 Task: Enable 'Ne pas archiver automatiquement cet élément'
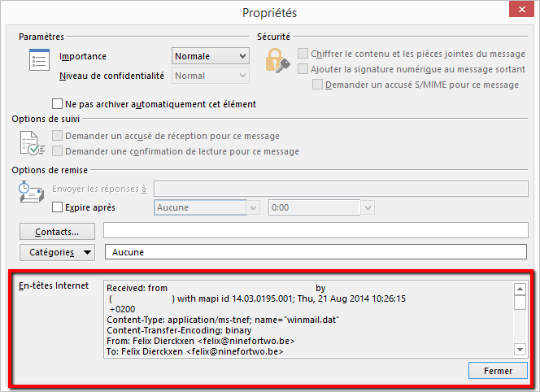[x=57, y=104]
